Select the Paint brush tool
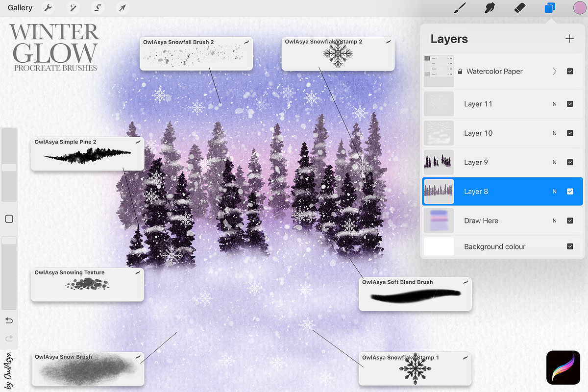Screen dimensions: 588x392 click(x=461, y=8)
